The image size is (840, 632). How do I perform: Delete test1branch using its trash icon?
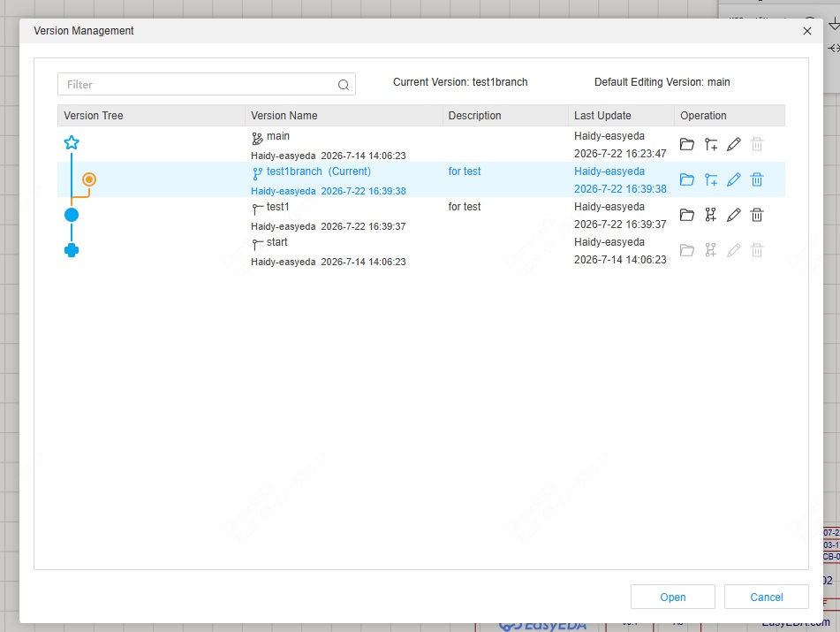tap(757, 179)
